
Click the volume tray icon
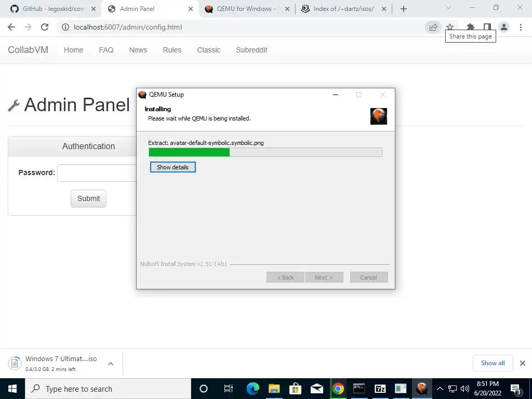pos(465,389)
